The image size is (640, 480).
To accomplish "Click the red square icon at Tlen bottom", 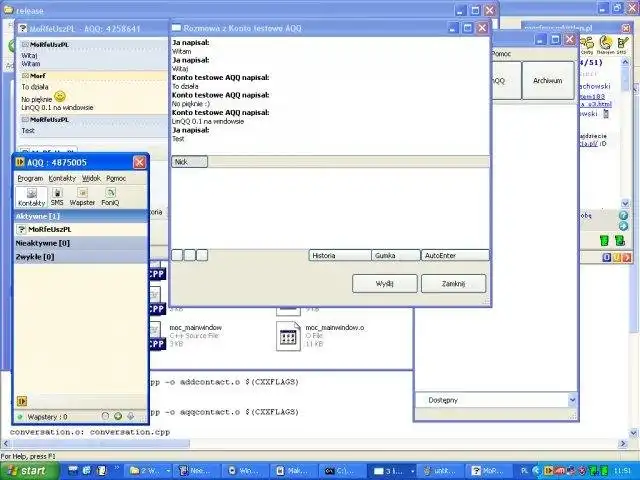I will [x=627, y=258].
